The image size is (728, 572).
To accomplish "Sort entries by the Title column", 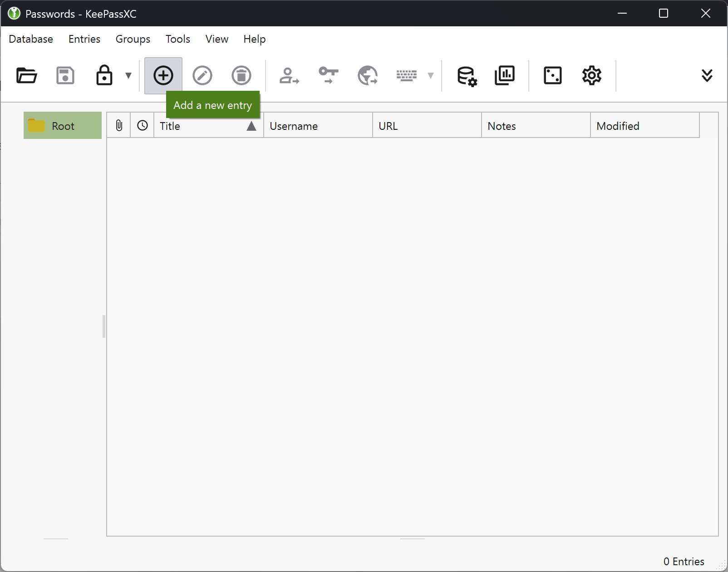I will pyautogui.click(x=200, y=126).
